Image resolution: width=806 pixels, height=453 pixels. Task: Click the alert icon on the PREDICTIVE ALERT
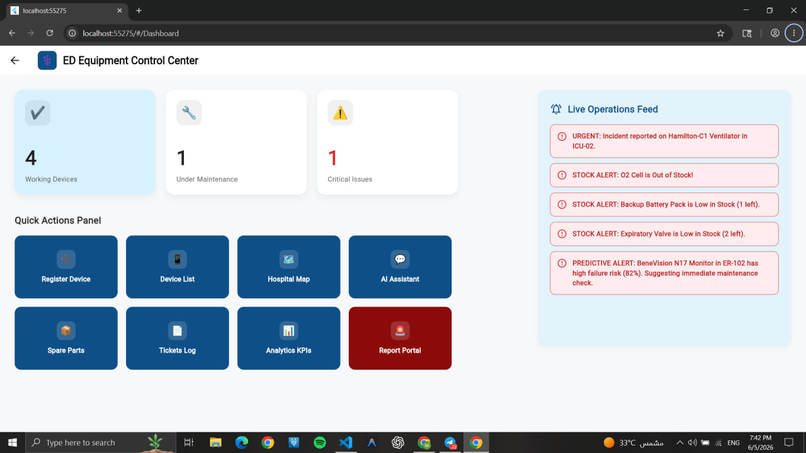coord(562,263)
